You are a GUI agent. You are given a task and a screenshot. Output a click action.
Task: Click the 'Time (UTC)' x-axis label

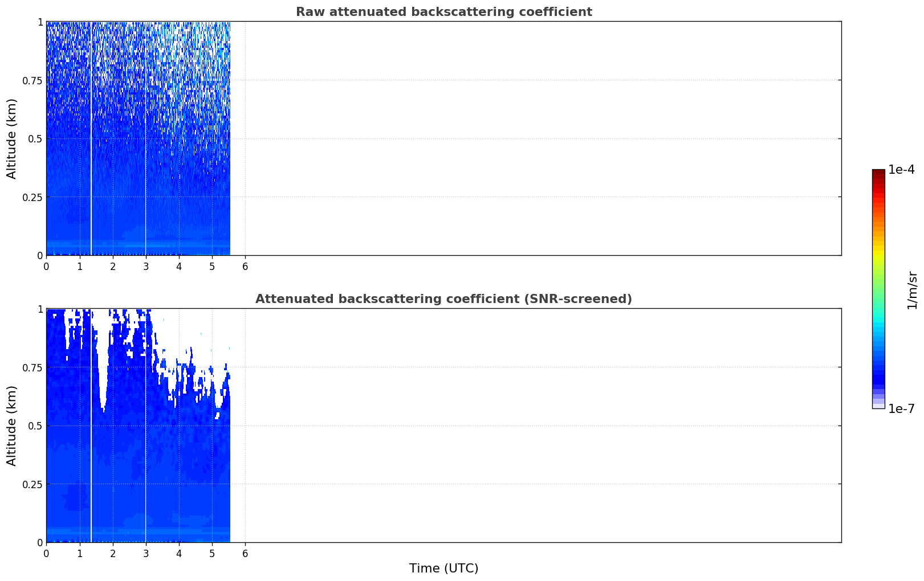click(443, 568)
